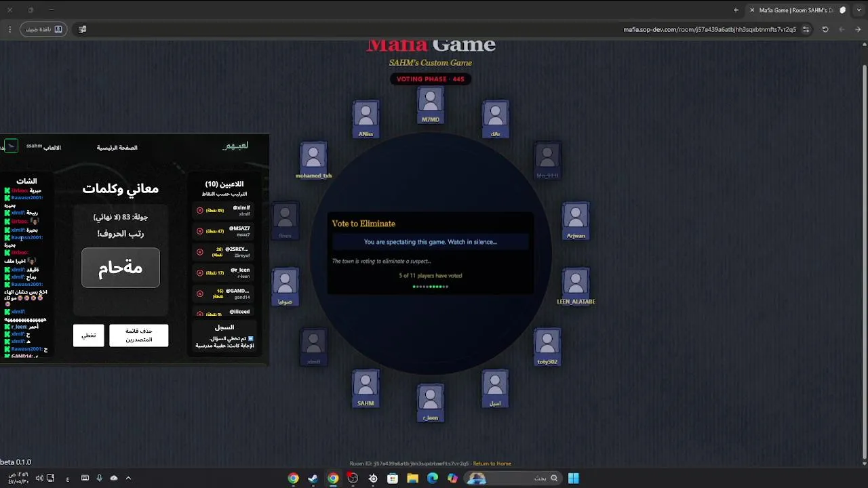
Task: Open extensions icon in browser toolbar
Action: 82,29
